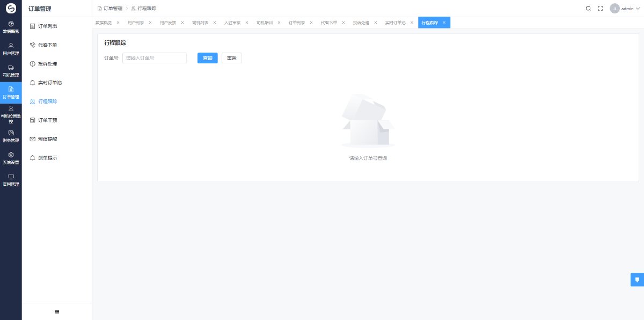Focus the 订单号 input field
Image resolution: width=644 pixels, height=320 pixels.
(155, 58)
